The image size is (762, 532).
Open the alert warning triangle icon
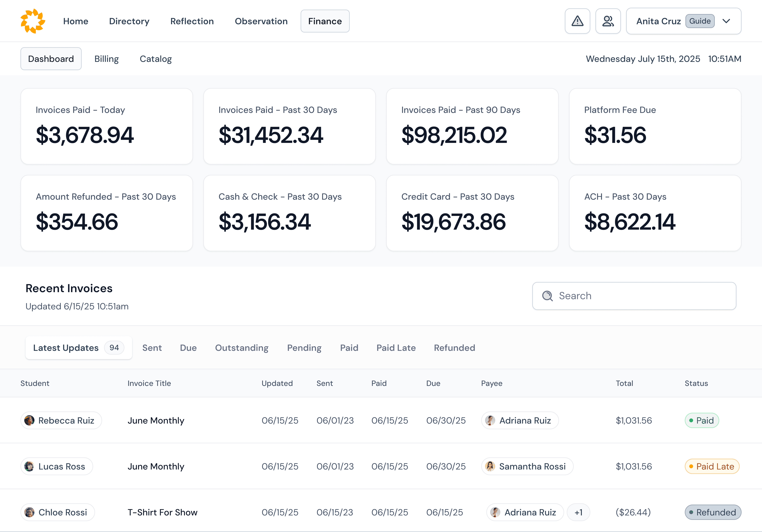[577, 21]
